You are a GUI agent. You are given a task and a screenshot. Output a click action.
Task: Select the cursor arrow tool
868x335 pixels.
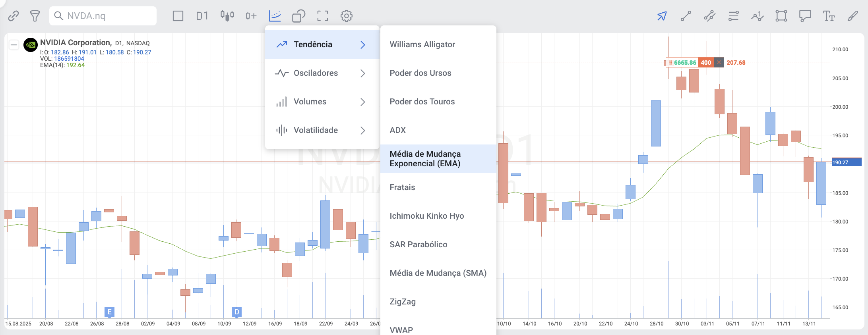662,16
